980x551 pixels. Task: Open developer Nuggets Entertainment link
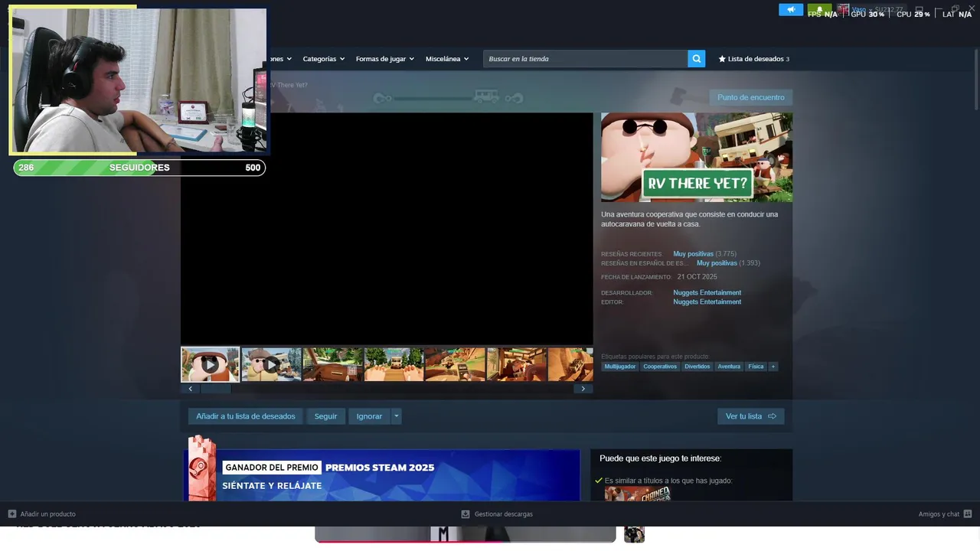point(707,292)
